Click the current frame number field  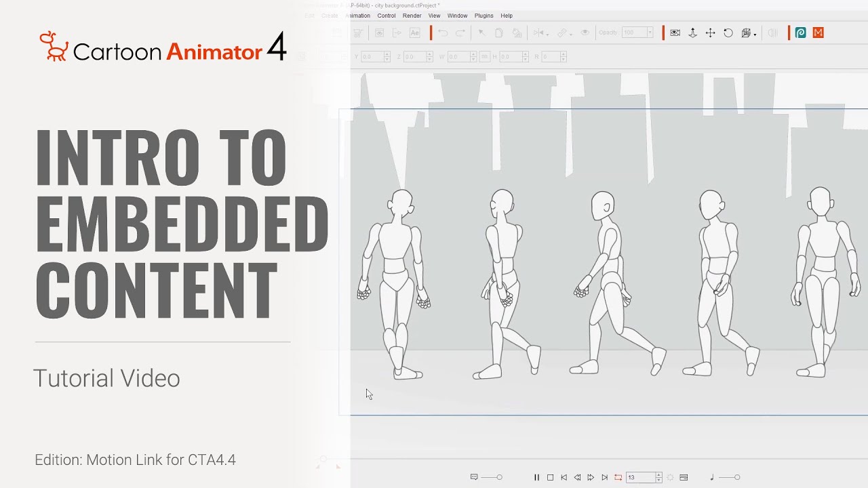pos(640,477)
